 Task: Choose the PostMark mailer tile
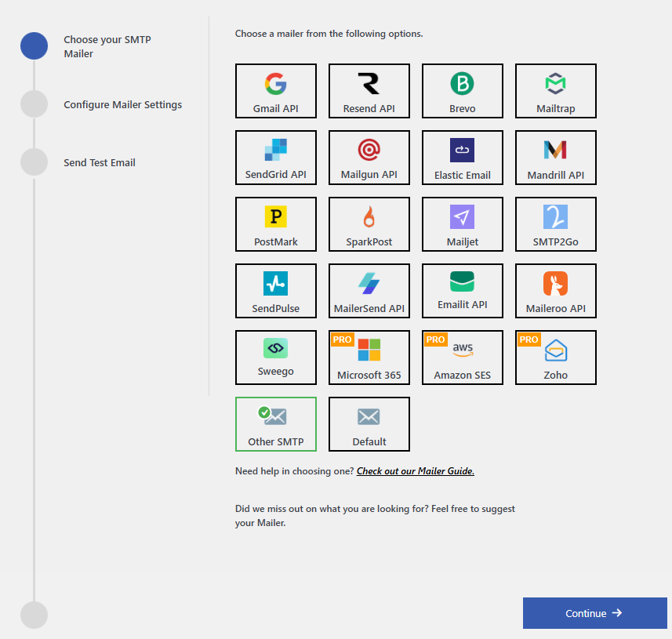point(276,224)
